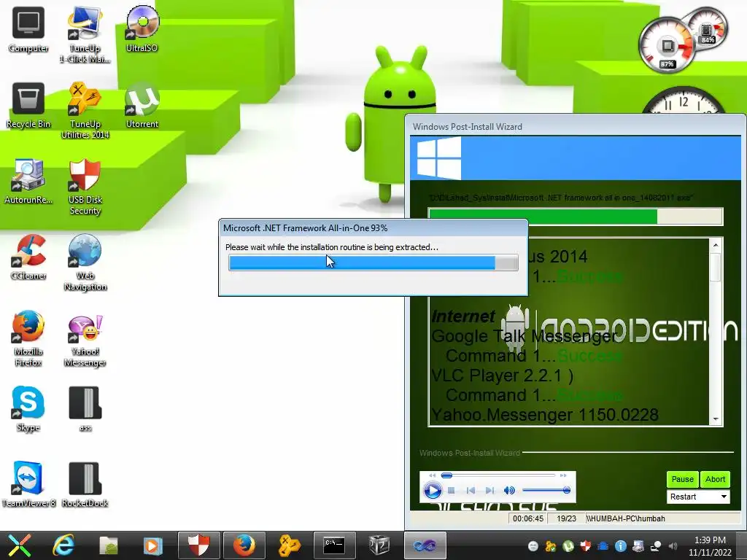Launch Skype from the desktop

pyautogui.click(x=28, y=408)
